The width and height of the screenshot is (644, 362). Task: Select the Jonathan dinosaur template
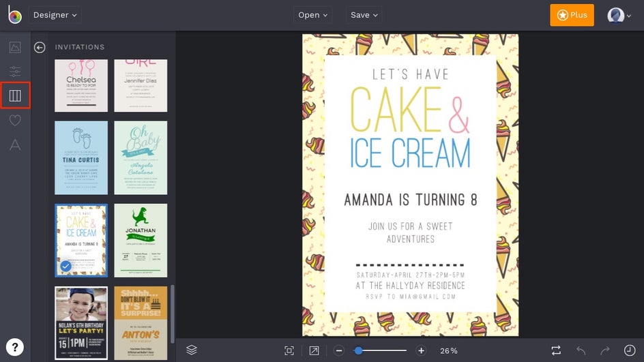pos(141,241)
